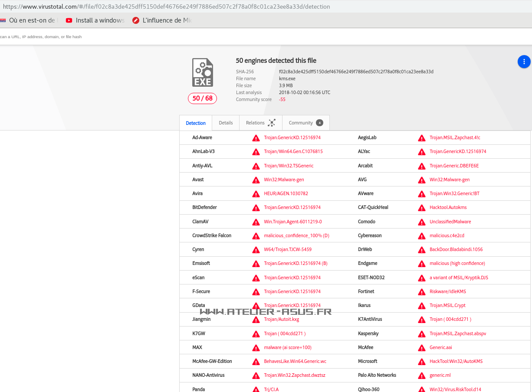This screenshot has width=532, height=392.
Task: Click the File size value 3.9 MB
Action: pos(286,85)
